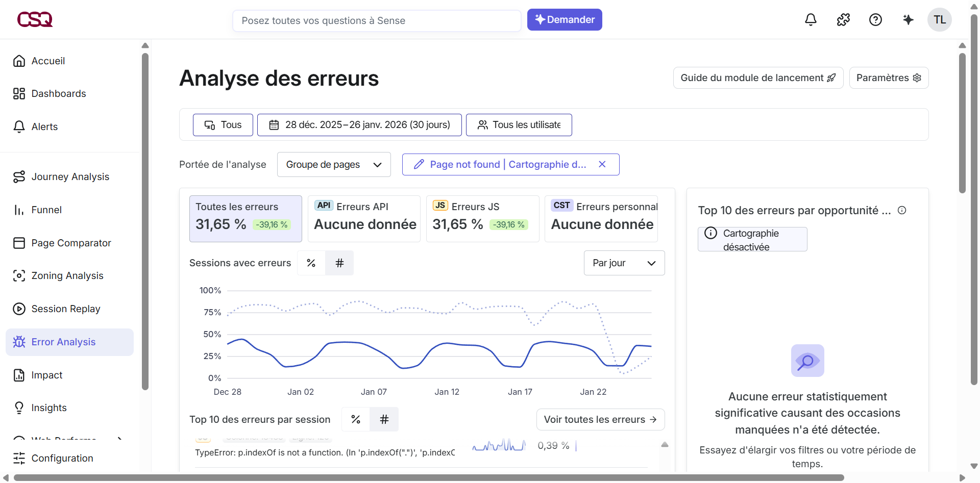Open Session Replay from the sidebar
This screenshot has height=483, width=980.
coord(65,309)
